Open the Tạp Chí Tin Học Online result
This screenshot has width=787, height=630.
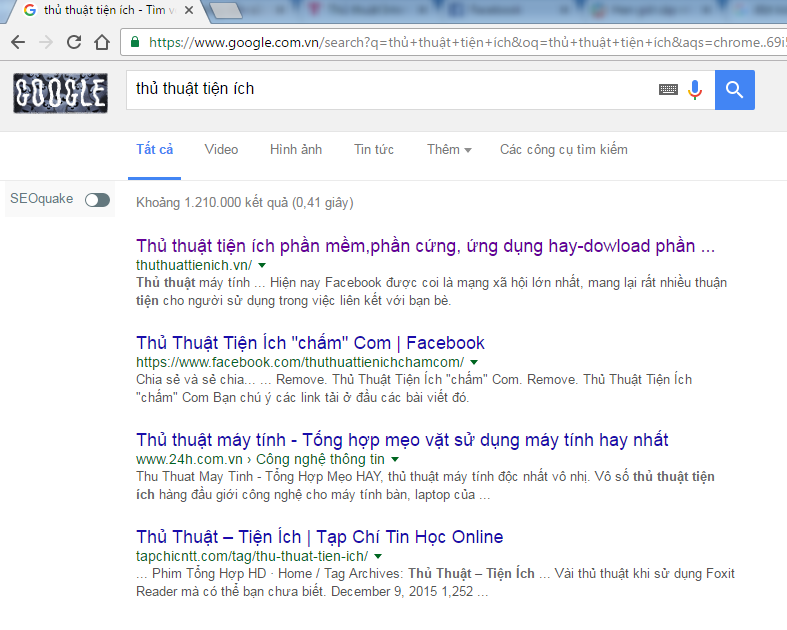319,537
